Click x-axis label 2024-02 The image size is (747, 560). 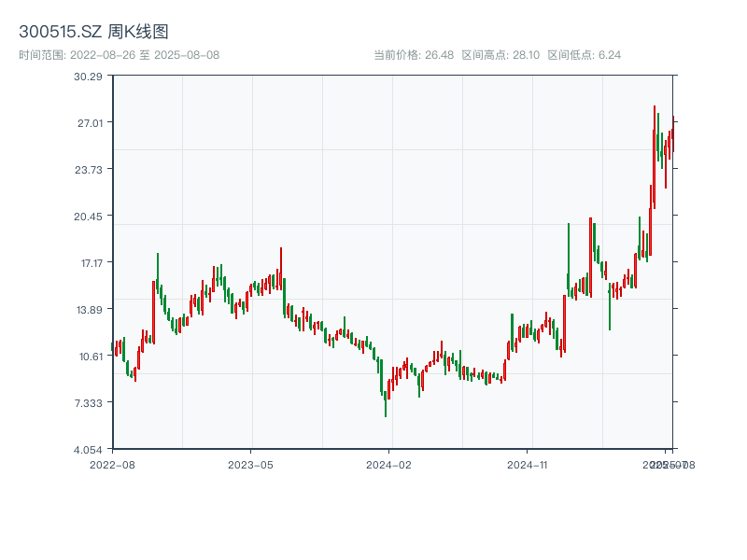coord(388,465)
